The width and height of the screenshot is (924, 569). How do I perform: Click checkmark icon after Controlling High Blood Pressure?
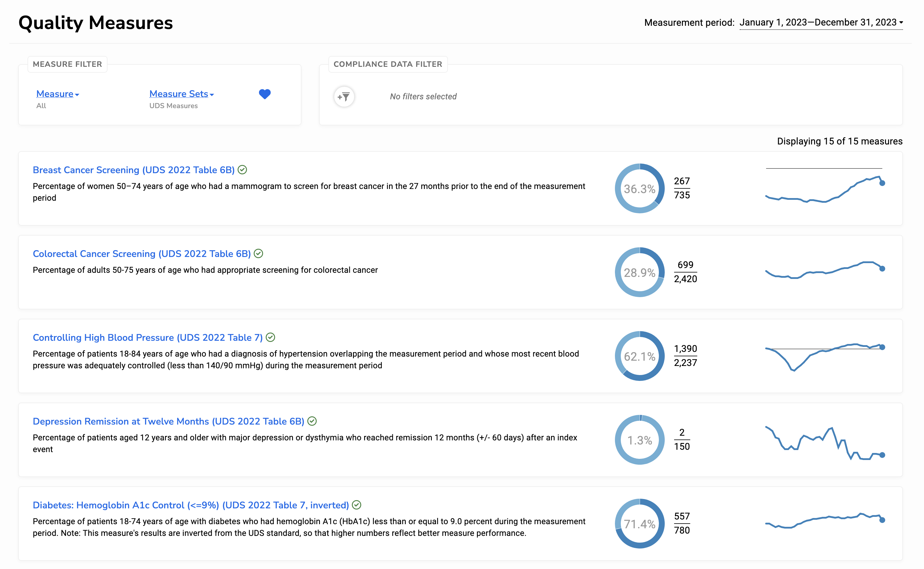270,338
